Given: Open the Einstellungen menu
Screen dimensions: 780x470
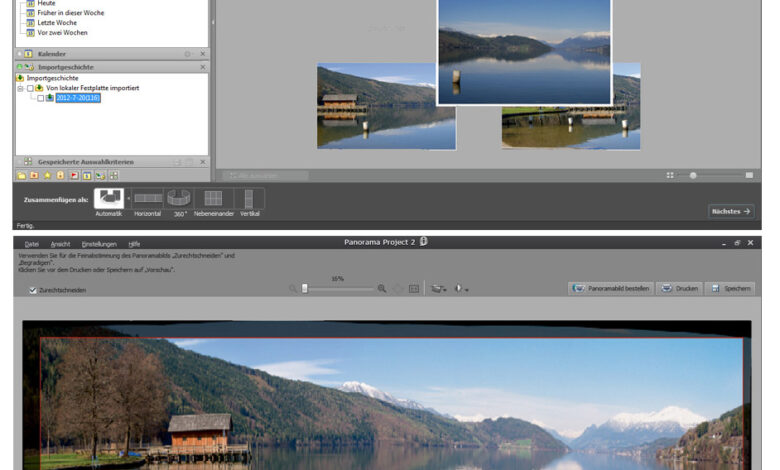Looking at the screenshot, I should (x=99, y=244).
